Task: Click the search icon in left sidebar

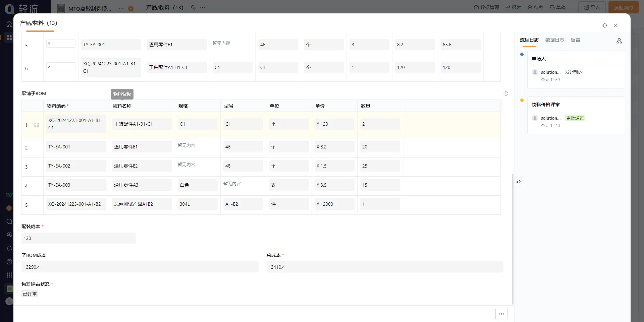Action: pos(9,221)
